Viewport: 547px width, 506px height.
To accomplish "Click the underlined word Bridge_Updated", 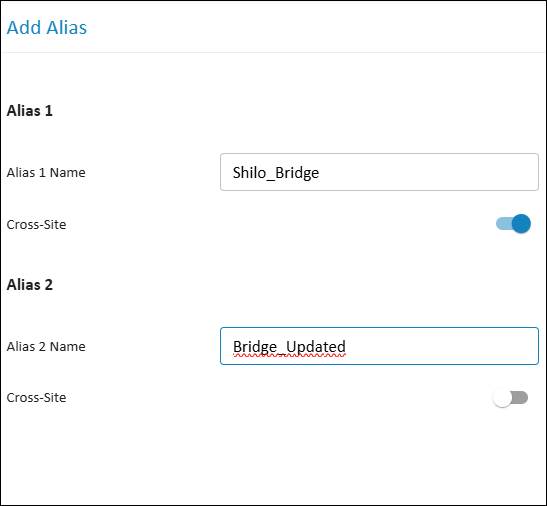I will tap(289, 347).
